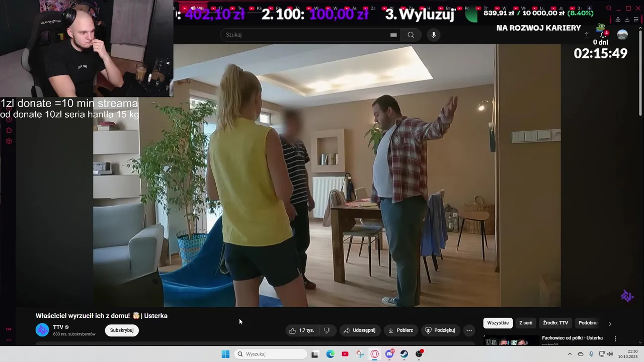
Task: Open the YouTube notifications bell
Action: [603, 35]
